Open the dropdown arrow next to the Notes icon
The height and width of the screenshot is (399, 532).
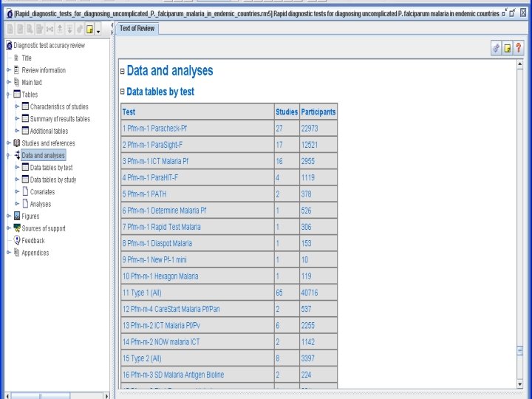(x=98, y=31)
